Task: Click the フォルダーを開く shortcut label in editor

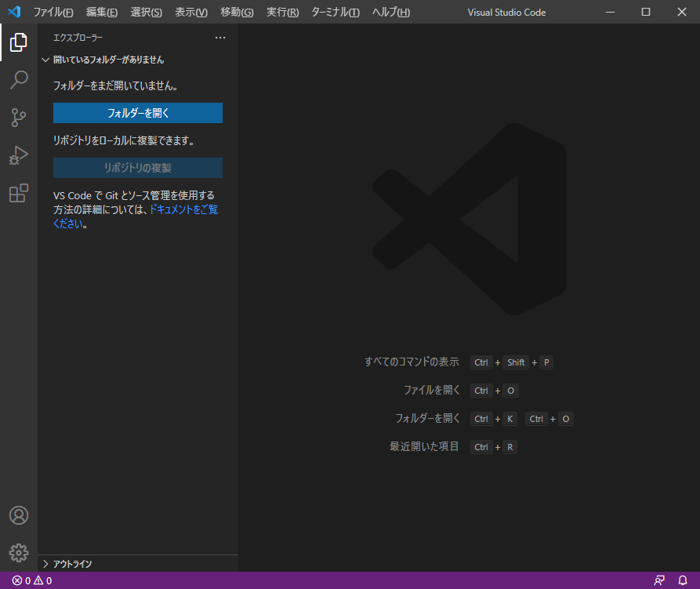Action: click(427, 418)
